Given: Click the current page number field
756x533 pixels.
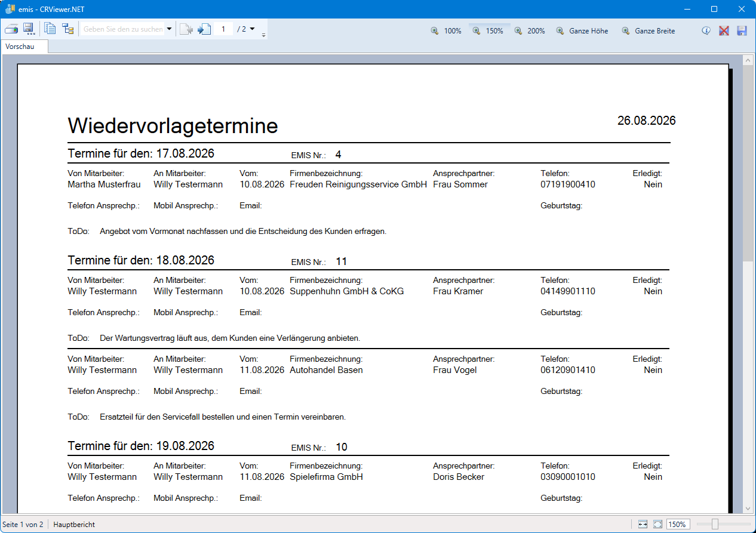Looking at the screenshot, I should tap(223, 29).
